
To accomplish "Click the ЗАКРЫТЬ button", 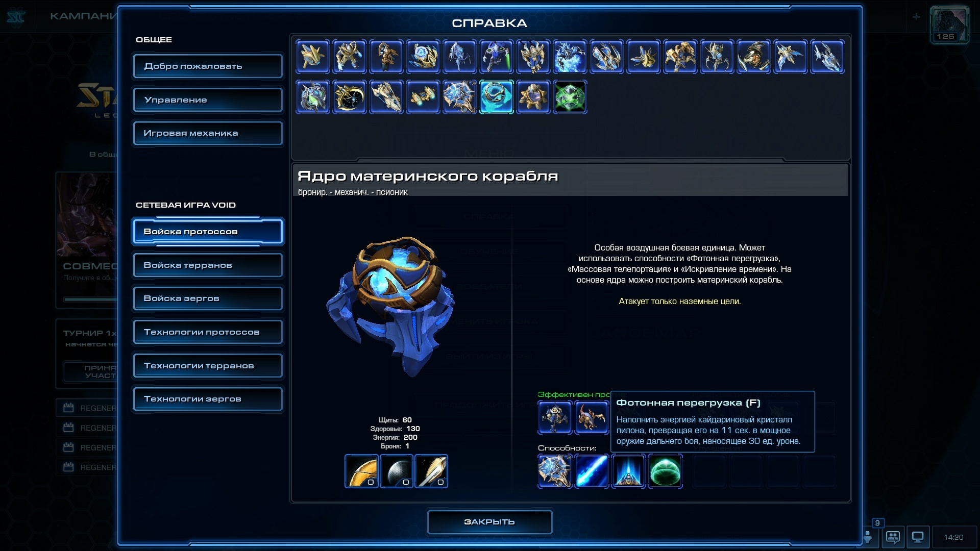I will (489, 522).
